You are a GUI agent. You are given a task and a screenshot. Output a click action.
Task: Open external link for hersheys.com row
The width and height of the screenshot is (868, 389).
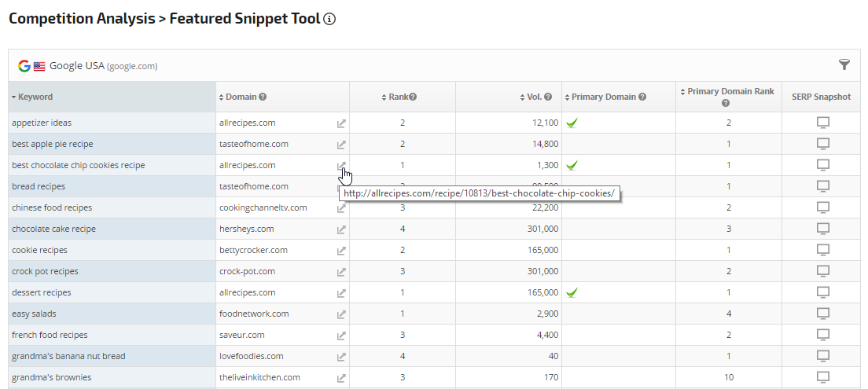(x=341, y=229)
